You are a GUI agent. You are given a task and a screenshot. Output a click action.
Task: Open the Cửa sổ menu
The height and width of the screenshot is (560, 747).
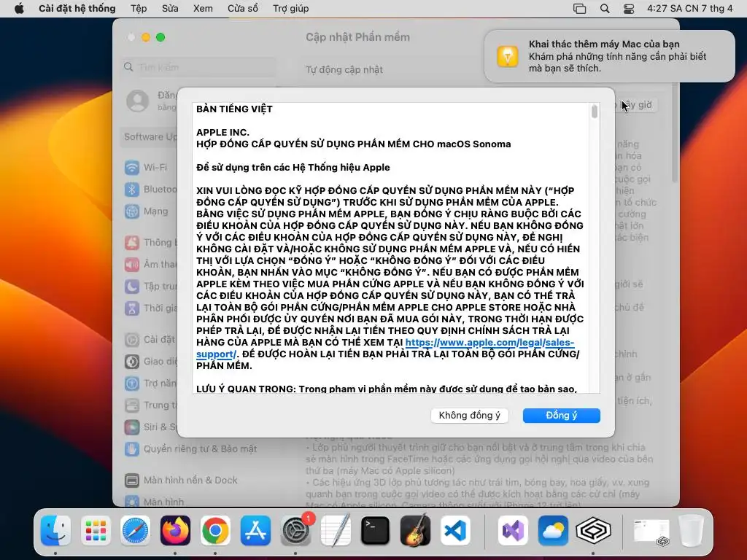pyautogui.click(x=242, y=9)
